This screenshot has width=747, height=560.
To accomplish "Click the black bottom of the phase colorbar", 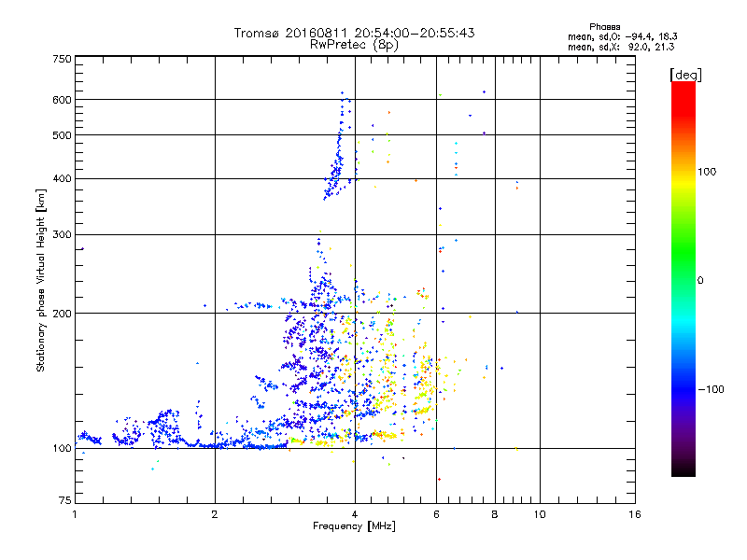I will pyautogui.click(x=684, y=469).
